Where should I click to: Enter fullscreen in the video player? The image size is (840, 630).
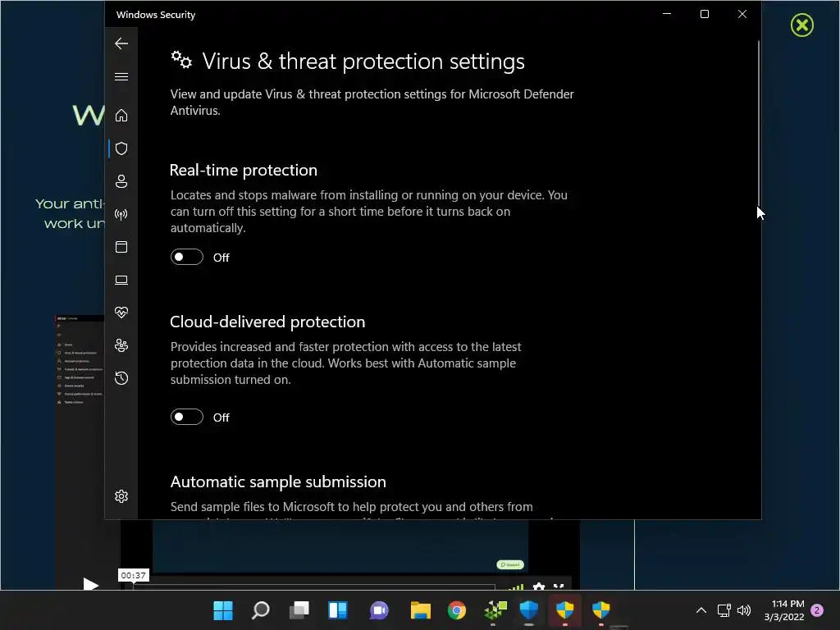click(559, 587)
